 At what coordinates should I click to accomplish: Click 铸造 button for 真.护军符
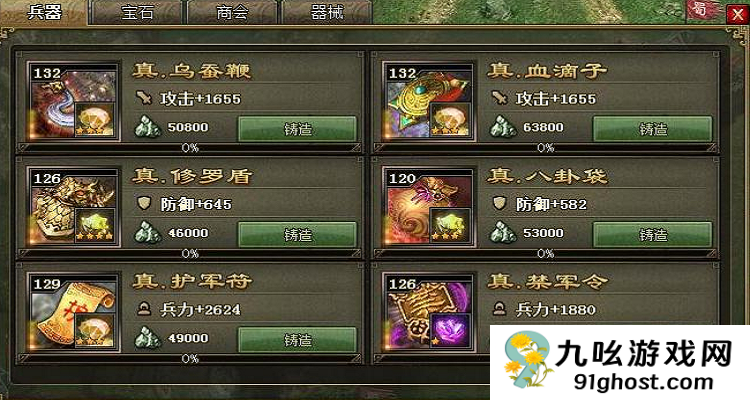[297, 340]
